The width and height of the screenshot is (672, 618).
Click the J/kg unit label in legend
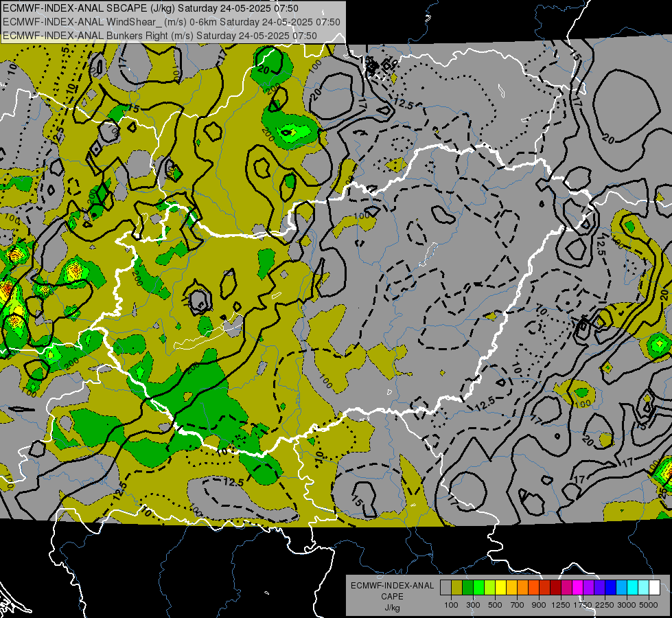click(392, 608)
